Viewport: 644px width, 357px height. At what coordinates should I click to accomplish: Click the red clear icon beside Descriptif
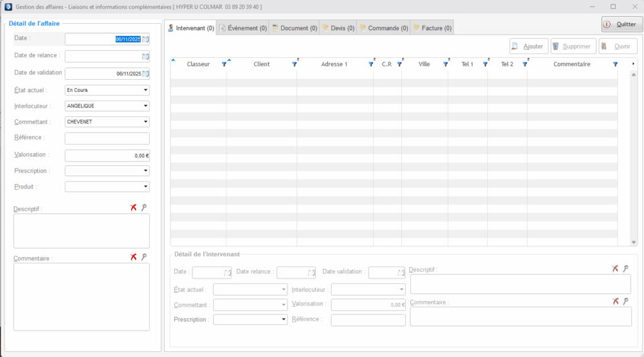click(x=133, y=207)
